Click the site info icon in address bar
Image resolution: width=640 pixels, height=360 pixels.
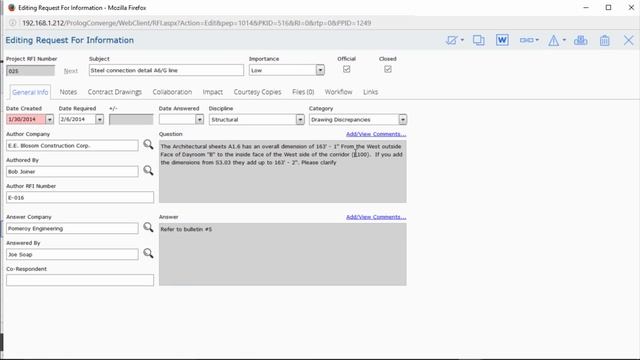point(13,23)
